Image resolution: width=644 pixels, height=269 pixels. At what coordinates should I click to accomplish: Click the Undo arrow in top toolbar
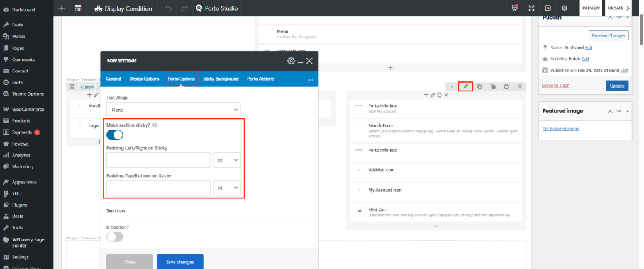(x=168, y=8)
